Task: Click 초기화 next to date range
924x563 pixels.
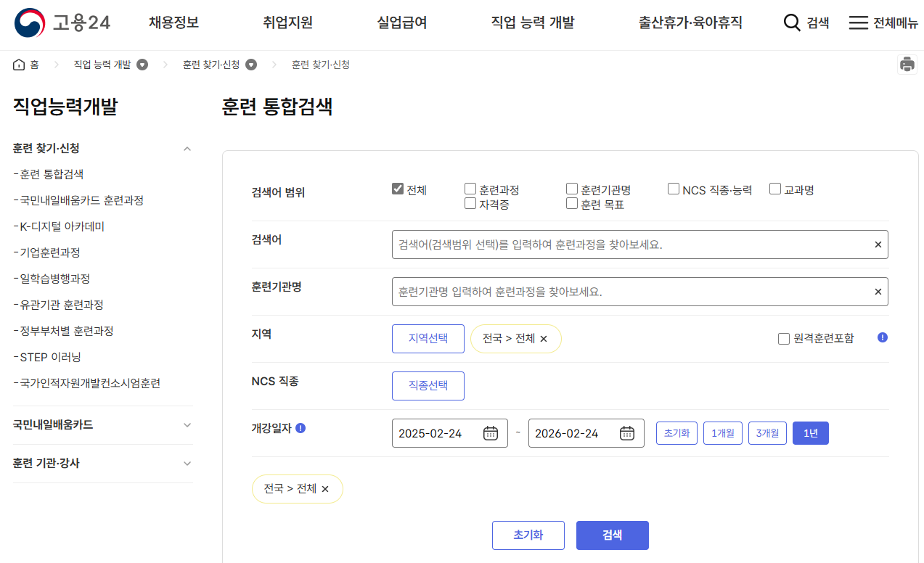Action: 677,433
